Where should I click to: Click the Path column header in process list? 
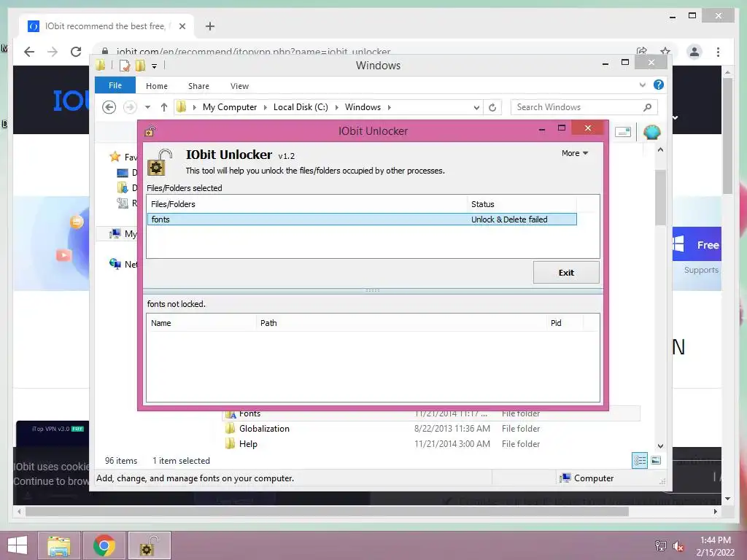[401, 323]
